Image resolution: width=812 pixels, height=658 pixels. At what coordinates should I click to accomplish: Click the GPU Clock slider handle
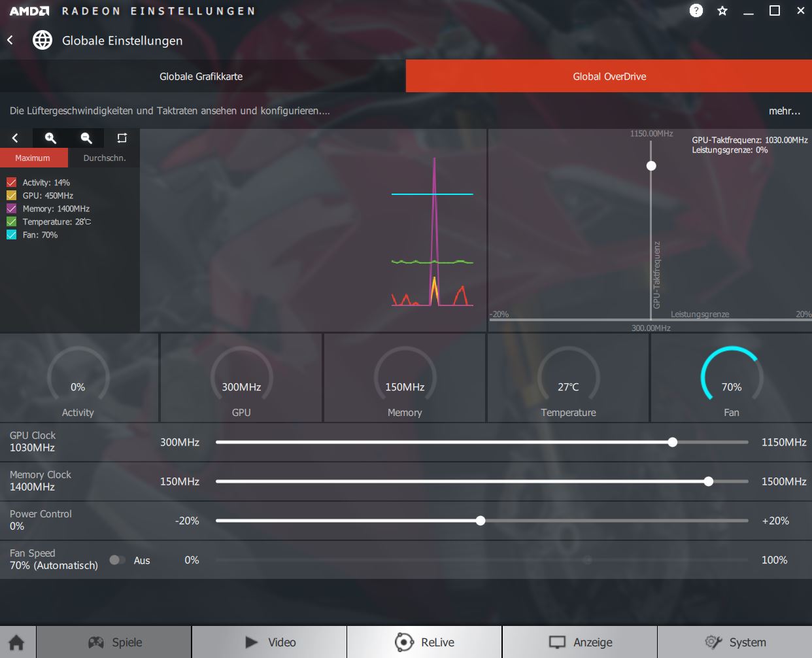pos(673,442)
